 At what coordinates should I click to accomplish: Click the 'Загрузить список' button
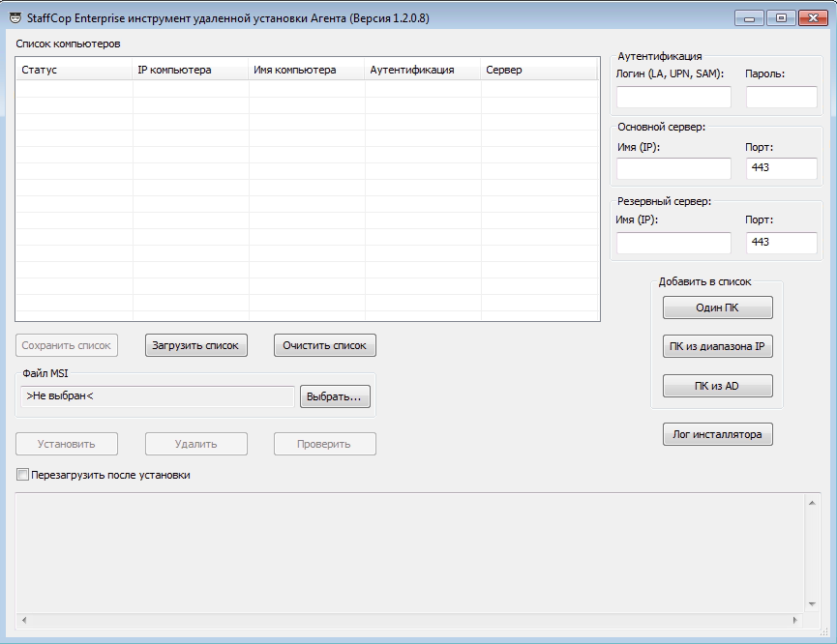coord(196,345)
